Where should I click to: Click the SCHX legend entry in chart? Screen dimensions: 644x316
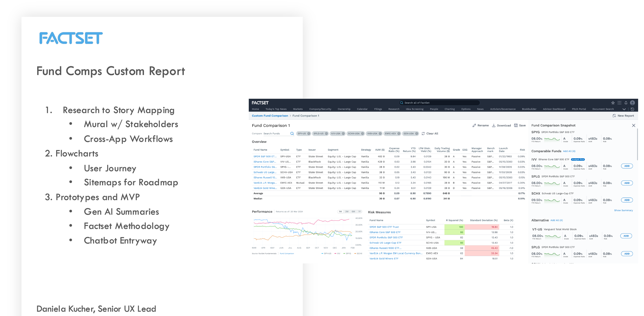tap(358, 254)
